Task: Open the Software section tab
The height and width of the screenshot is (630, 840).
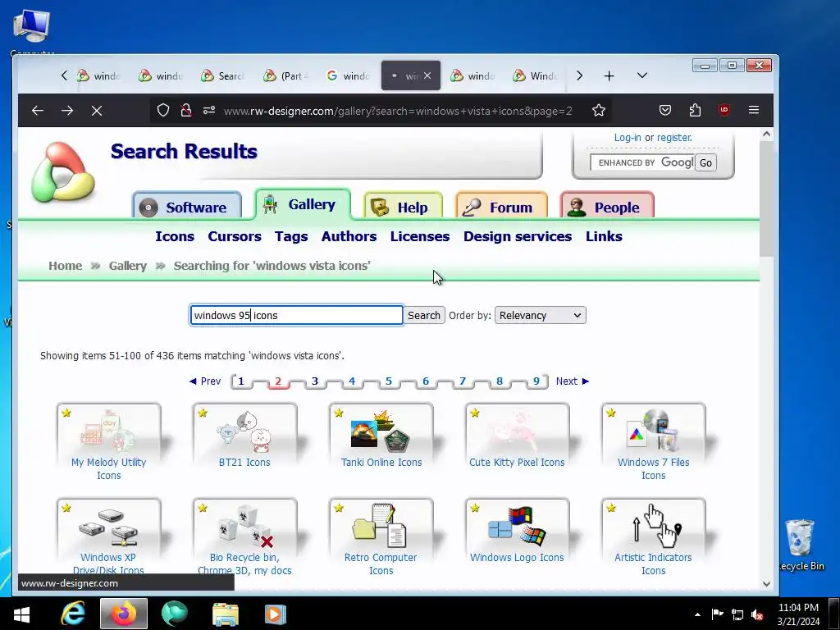Action: pyautogui.click(x=187, y=207)
